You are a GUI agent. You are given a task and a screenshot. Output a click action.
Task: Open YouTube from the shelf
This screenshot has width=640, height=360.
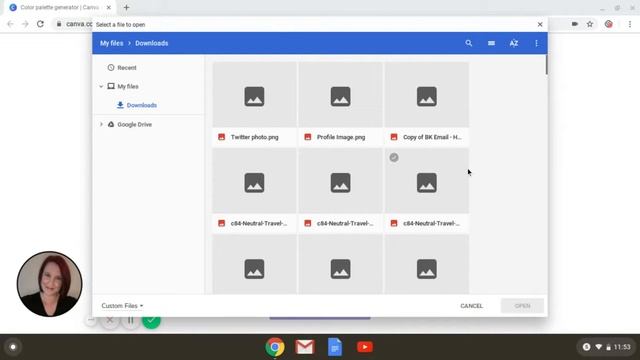364,347
